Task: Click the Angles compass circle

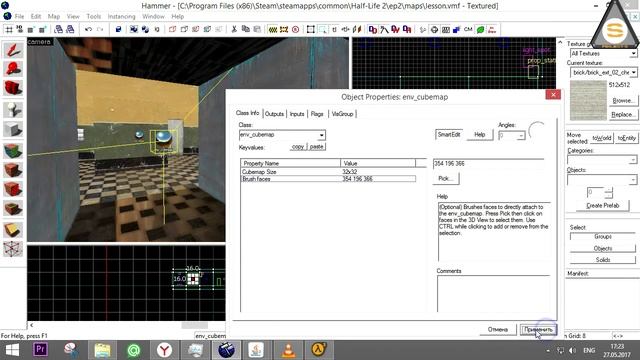Action: point(537,131)
